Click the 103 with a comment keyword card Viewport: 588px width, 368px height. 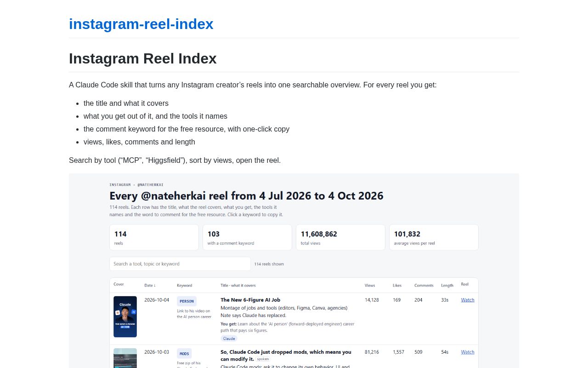tap(247, 237)
